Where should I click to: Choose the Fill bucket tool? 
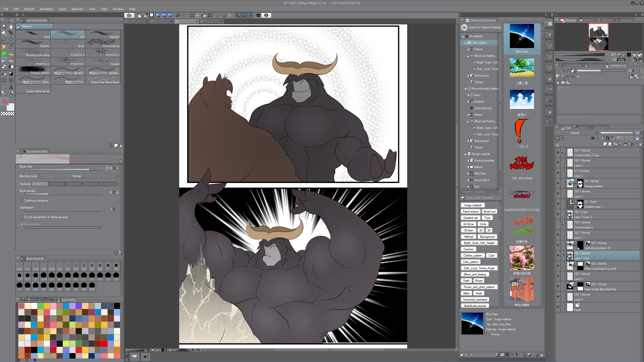click(x=4, y=74)
